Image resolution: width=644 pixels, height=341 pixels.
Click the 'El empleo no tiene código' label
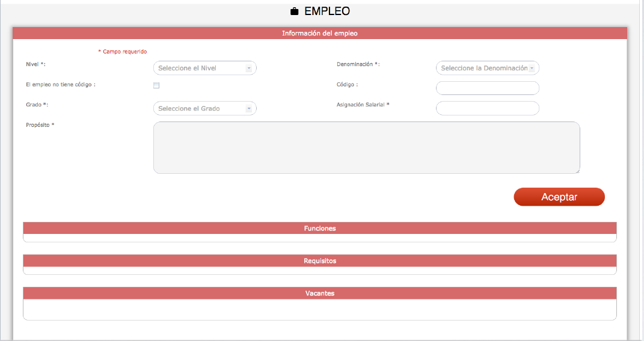(61, 85)
